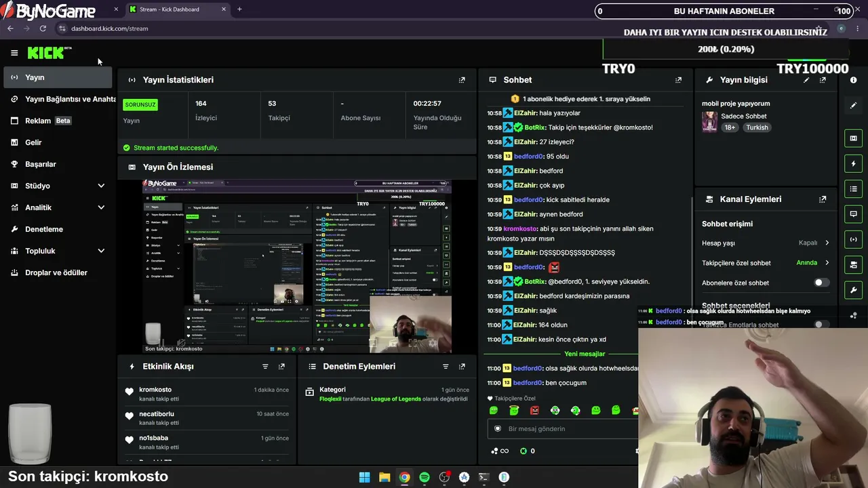The width and height of the screenshot is (868, 488).
Task: Pop out the Etkinlik Akışı panel
Action: 281,367
